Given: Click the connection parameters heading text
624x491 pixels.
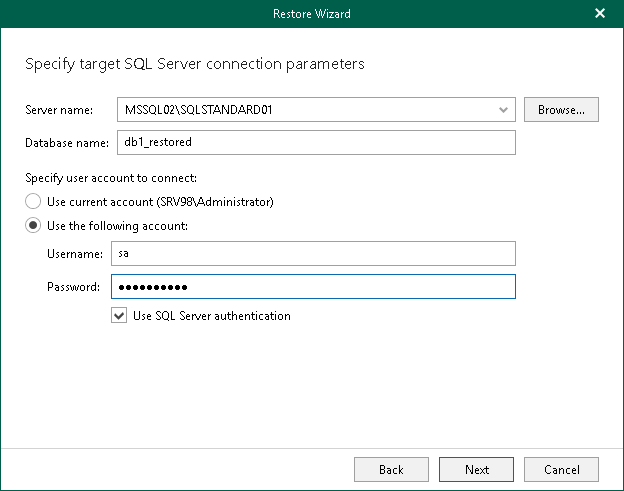Looking at the screenshot, I should 194,64.
